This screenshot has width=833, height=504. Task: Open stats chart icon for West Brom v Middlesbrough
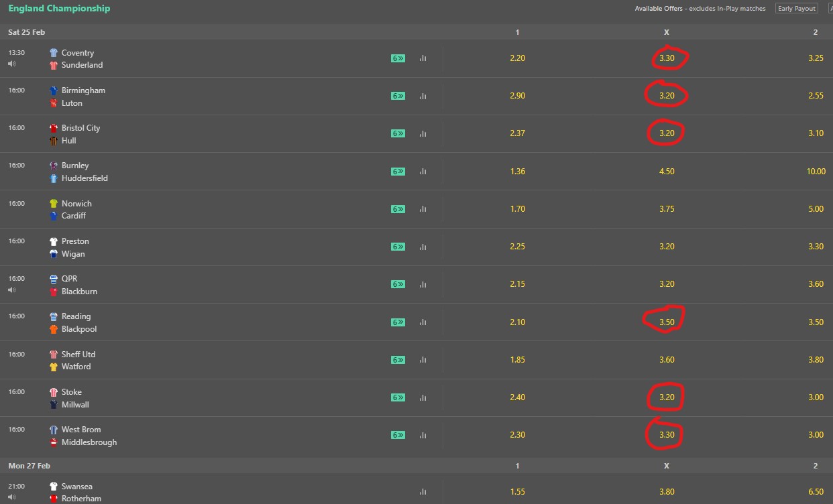tap(423, 435)
